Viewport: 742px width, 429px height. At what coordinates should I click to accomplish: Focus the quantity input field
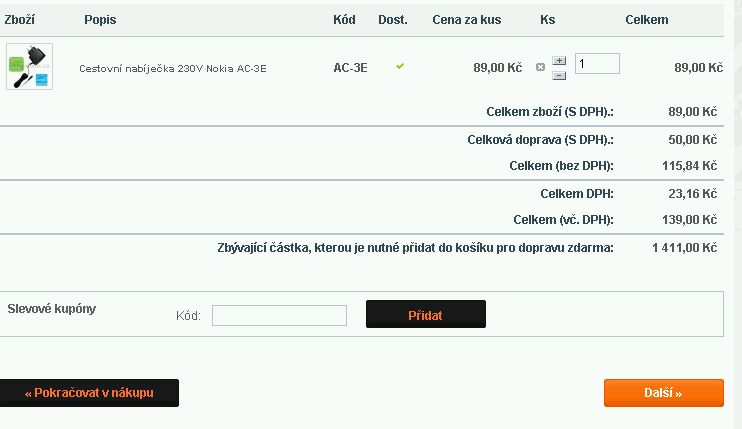597,63
